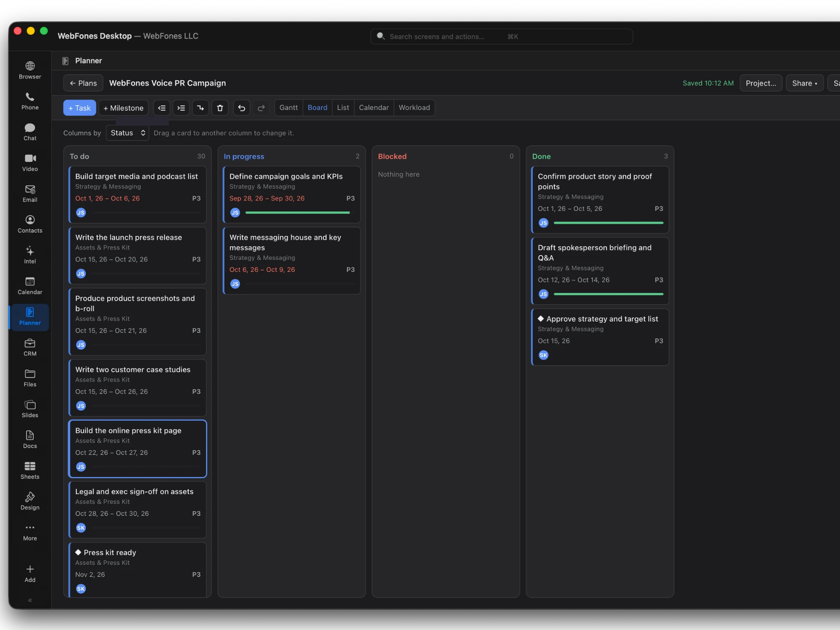The width and height of the screenshot is (840, 630).
Task: Click the indent task toolbar icon
Action: 181,108
